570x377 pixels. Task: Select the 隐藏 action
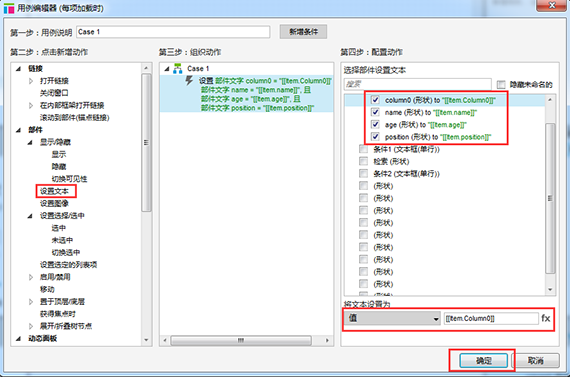point(59,167)
